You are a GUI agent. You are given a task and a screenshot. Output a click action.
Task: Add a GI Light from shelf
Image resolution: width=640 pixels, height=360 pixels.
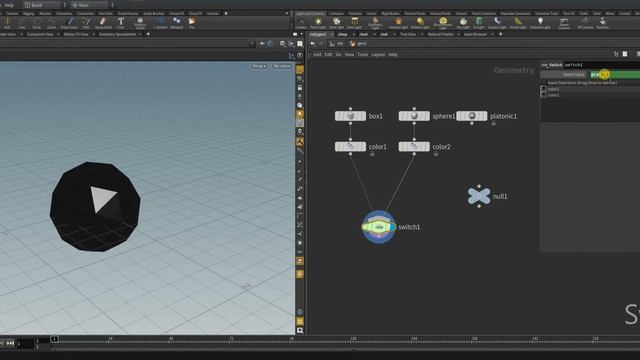(479, 23)
